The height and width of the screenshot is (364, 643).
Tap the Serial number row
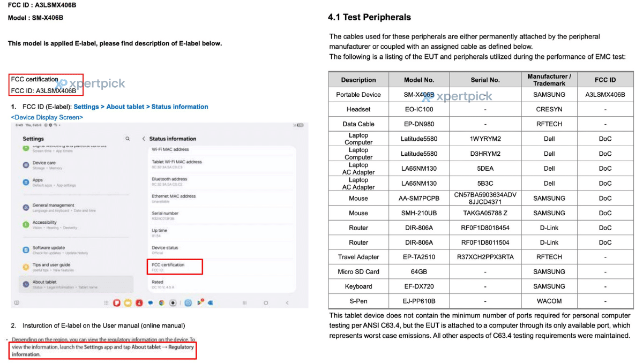222,216
